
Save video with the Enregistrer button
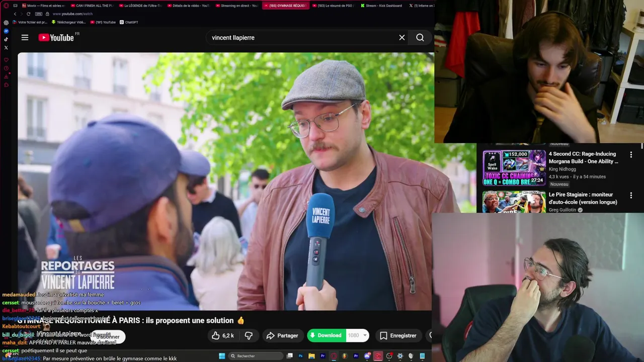[398, 335]
